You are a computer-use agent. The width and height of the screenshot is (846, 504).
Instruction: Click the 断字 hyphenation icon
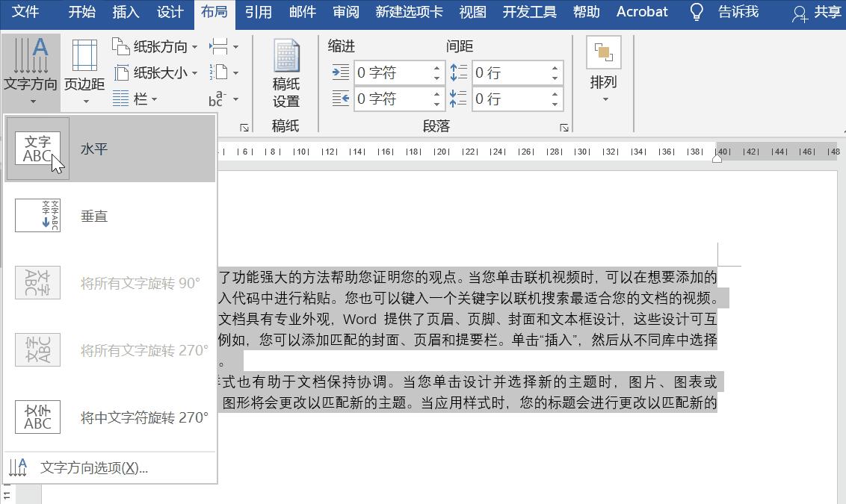tap(217, 98)
